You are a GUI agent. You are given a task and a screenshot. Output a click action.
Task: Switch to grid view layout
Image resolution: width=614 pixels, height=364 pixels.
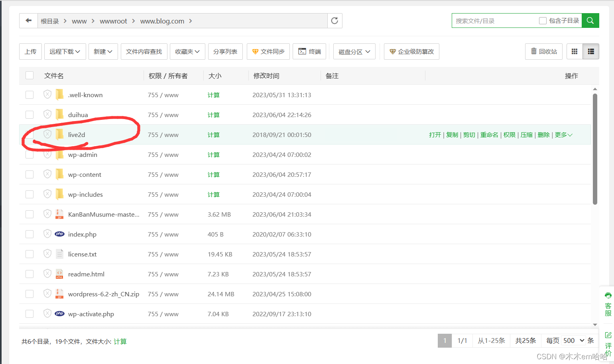(575, 51)
